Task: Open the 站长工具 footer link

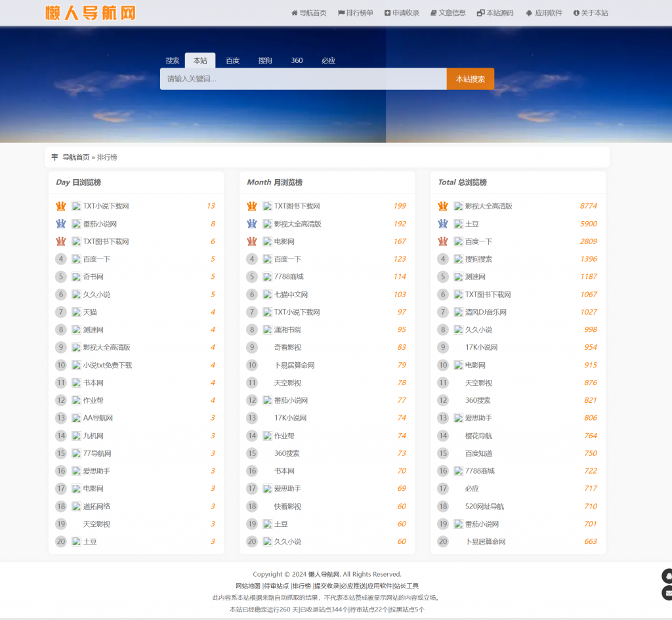Action: tap(406, 586)
